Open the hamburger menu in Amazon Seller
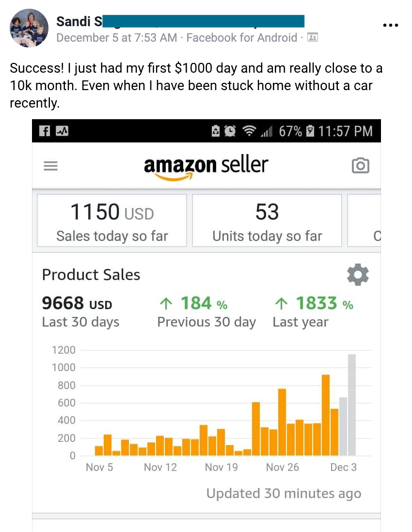 (50, 166)
